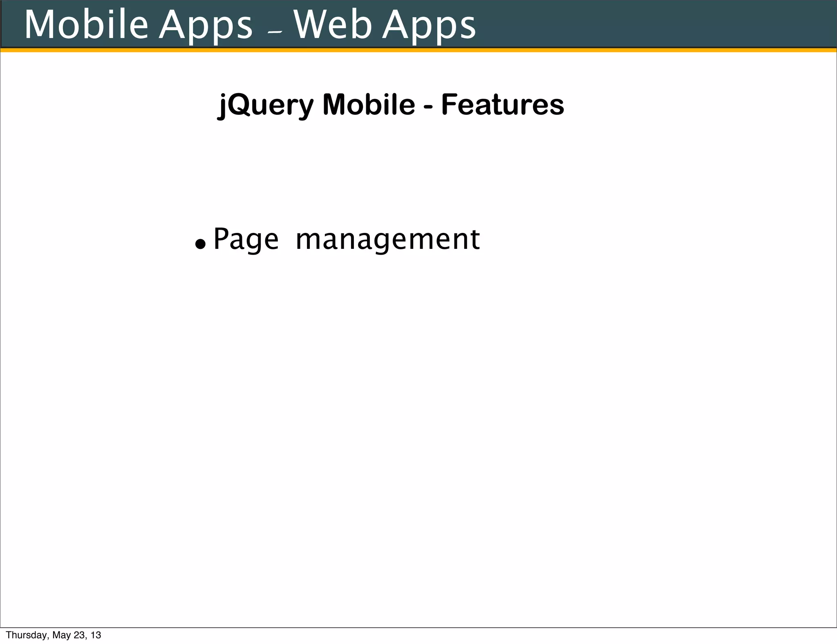The height and width of the screenshot is (644, 837).
Task: Select the 'jQuery Mobile - Features' heading
Action: pos(391,105)
